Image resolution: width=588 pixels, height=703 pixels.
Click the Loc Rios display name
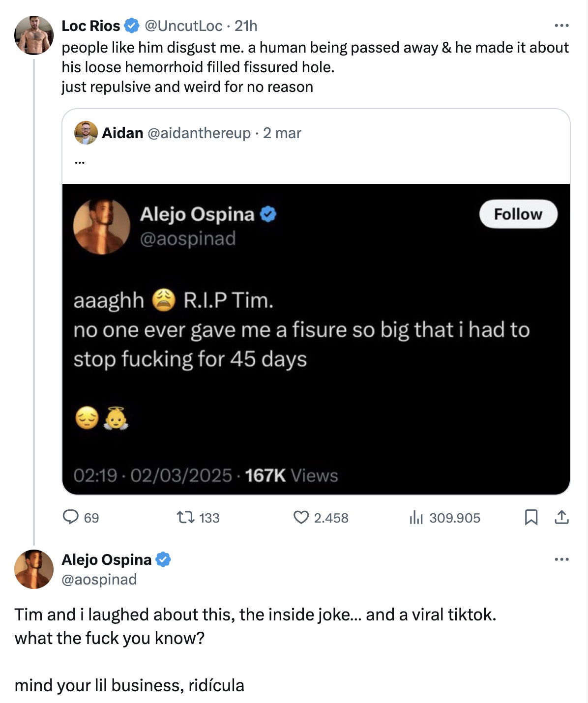91,26
